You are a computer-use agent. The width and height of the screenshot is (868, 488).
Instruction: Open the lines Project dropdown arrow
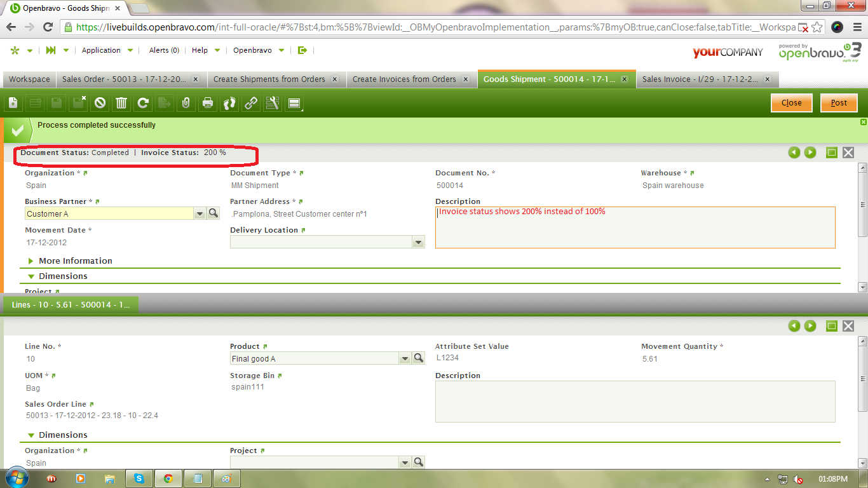click(405, 463)
